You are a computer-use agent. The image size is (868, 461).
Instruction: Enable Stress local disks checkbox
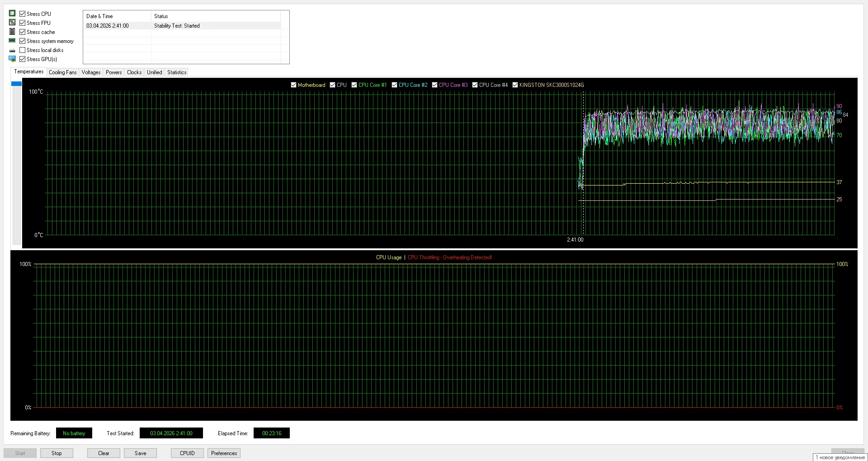coord(22,50)
